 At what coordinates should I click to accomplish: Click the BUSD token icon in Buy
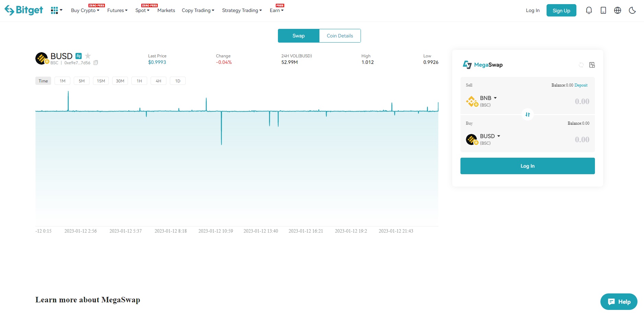pyautogui.click(x=472, y=139)
